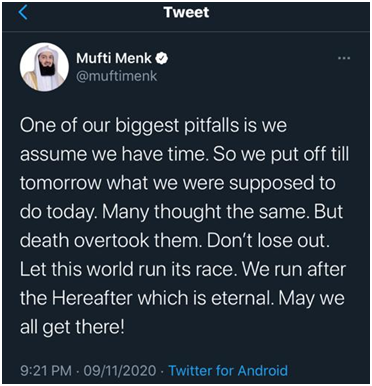Image resolution: width=372 pixels, height=386 pixels.
Task: Click the Tweet header title
Action: click(186, 12)
